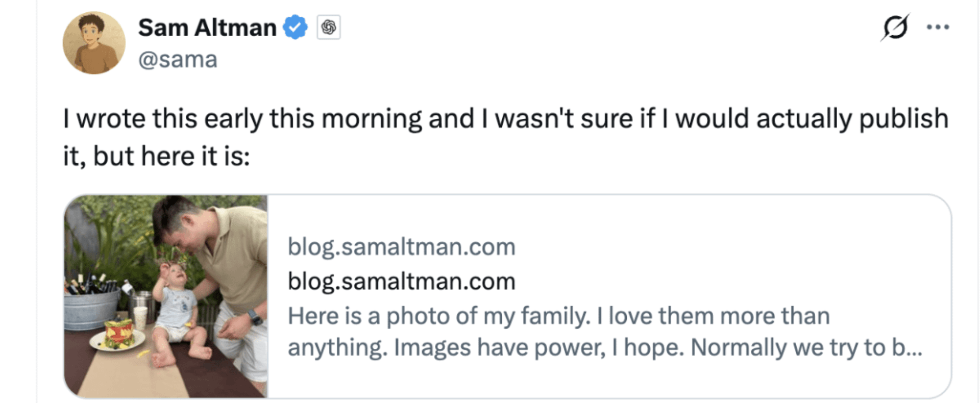Visit the @sama handle profile link
This screenshot has height=403, width=980.
pos(178,60)
